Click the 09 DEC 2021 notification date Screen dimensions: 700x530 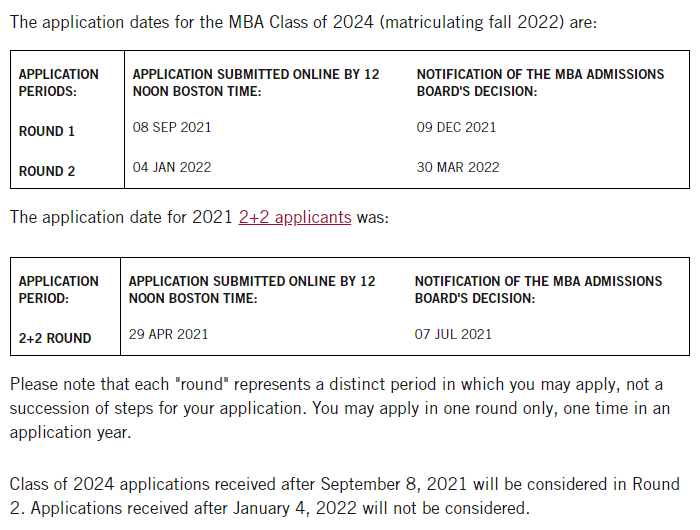pyautogui.click(x=456, y=127)
